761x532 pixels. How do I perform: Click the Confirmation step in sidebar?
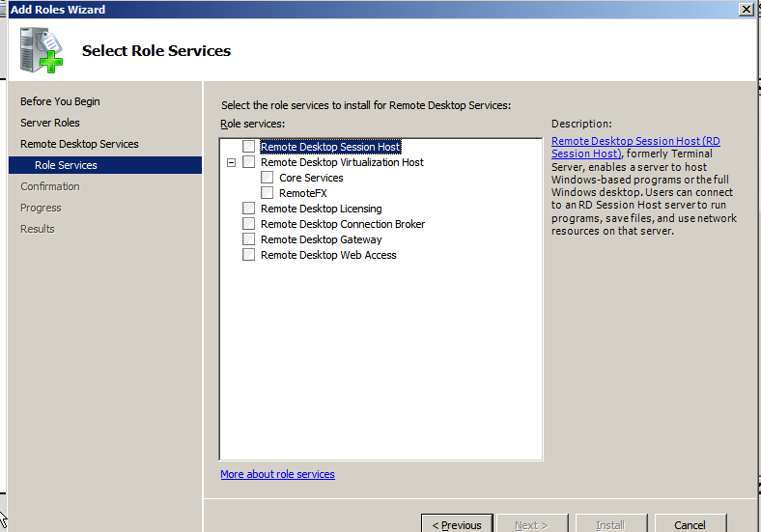(x=50, y=186)
